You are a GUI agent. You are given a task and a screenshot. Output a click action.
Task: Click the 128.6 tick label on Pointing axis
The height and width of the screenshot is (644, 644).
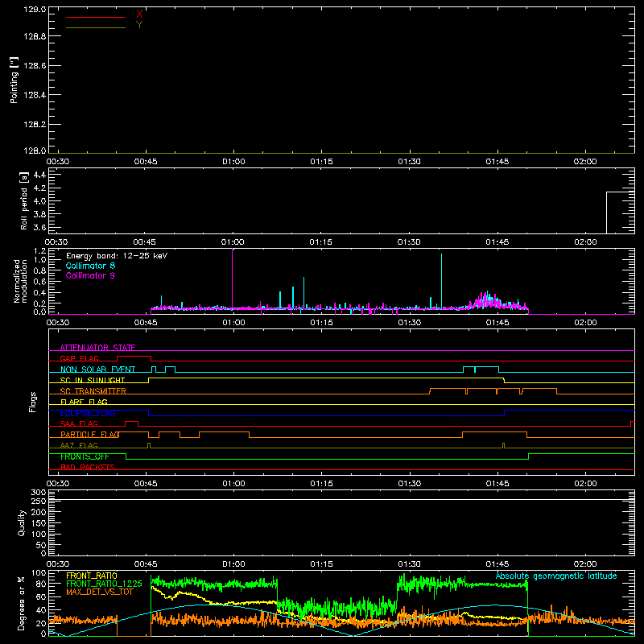click(x=35, y=66)
